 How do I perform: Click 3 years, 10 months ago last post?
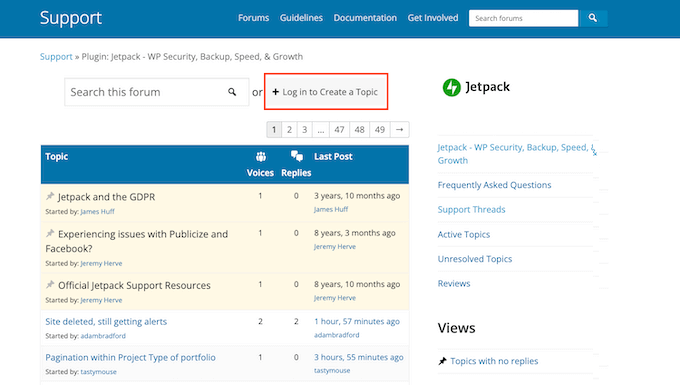tap(357, 196)
